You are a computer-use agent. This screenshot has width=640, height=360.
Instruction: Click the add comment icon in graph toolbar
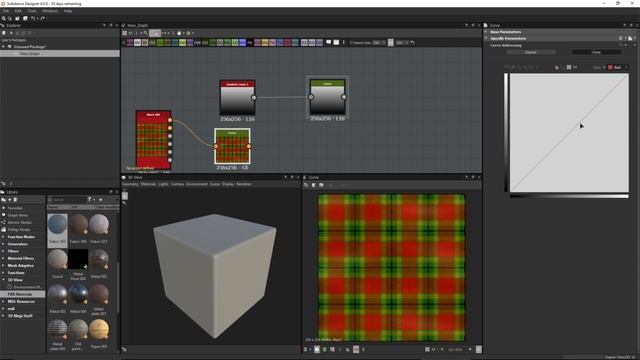[x=329, y=42]
